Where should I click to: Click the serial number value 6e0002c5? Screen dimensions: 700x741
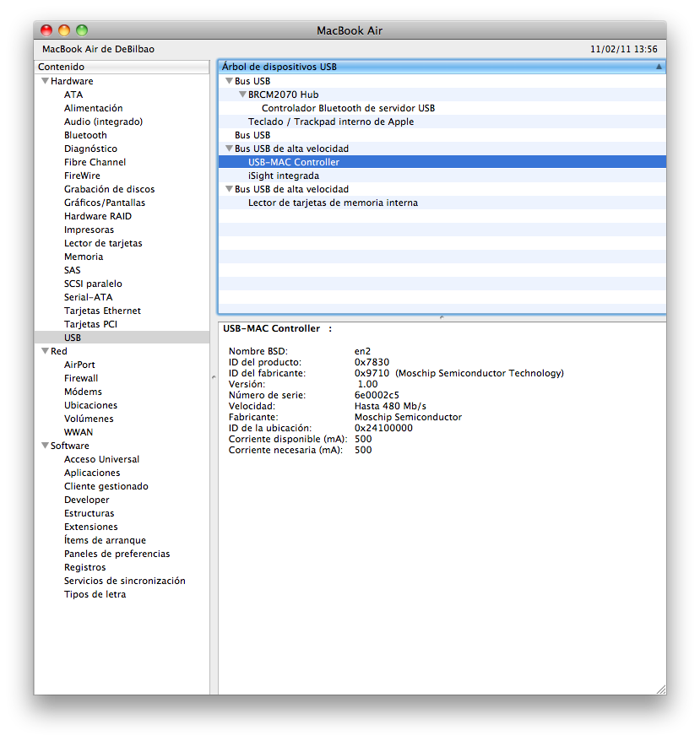377,395
